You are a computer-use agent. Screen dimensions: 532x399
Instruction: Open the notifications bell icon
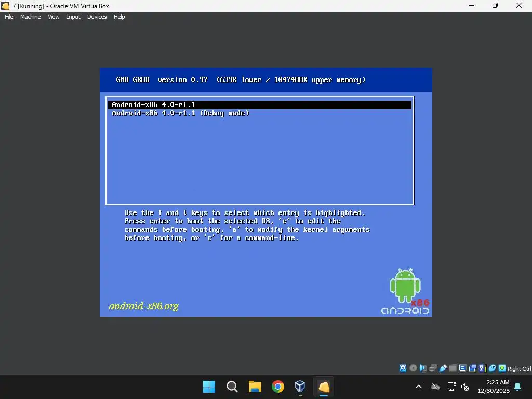pyautogui.click(x=518, y=387)
